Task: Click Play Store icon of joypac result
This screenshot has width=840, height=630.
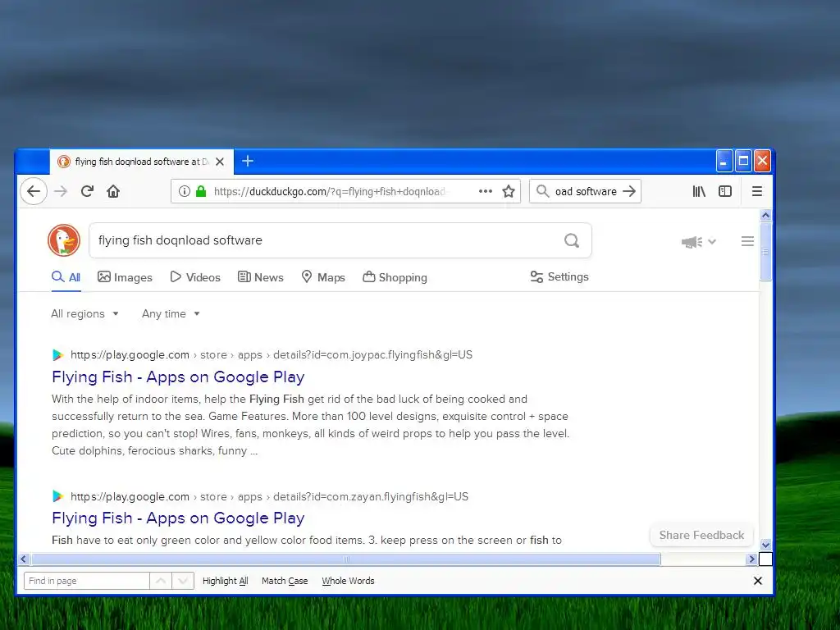Action: point(58,354)
